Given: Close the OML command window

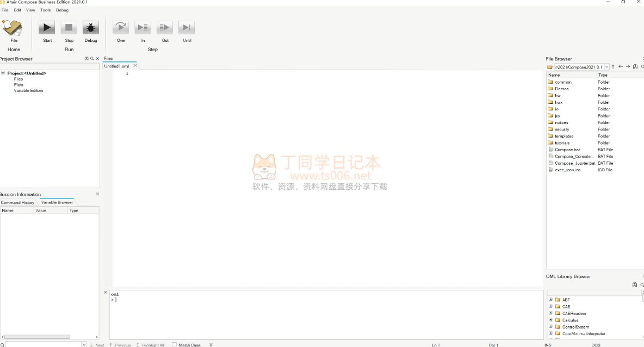Looking at the screenshot, I should (106, 293).
